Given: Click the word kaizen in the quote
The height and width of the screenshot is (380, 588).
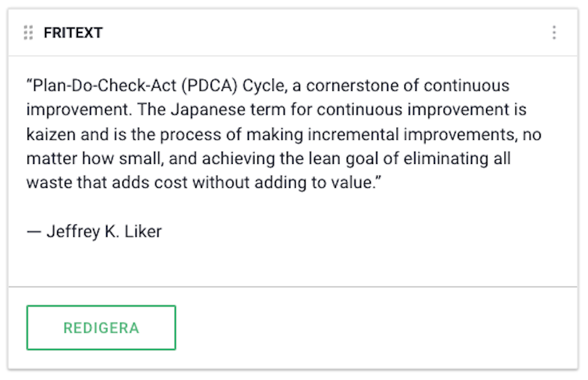Looking at the screenshot, I should (50, 134).
